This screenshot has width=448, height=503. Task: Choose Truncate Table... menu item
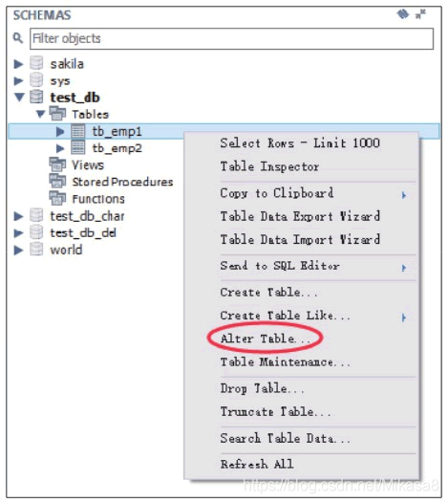pyautogui.click(x=276, y=412)
